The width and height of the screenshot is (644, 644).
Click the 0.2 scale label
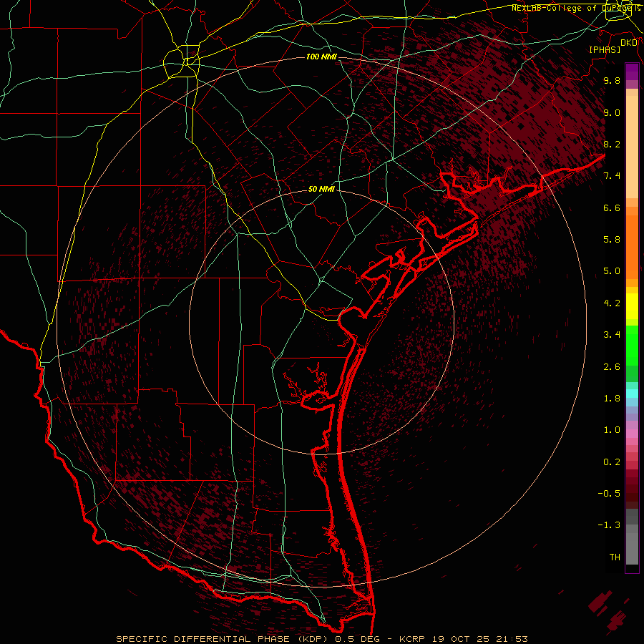(612, 462)
